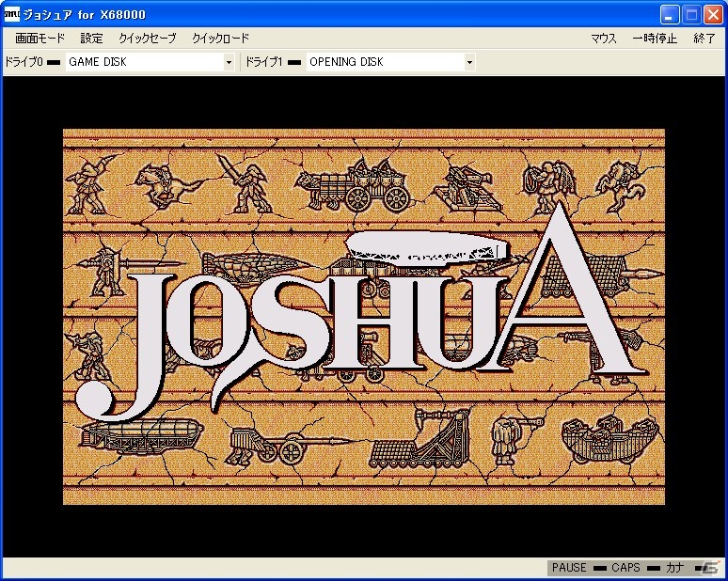Maximize the ジョシュア window
This screenshot has width=728, height=581.
(691, 15)
